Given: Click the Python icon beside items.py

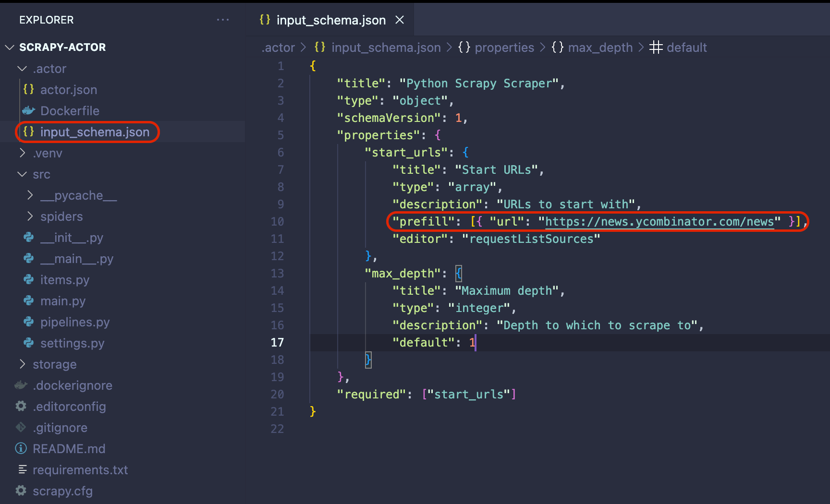Looking at the screenshot, I should [x=28, y=280].
